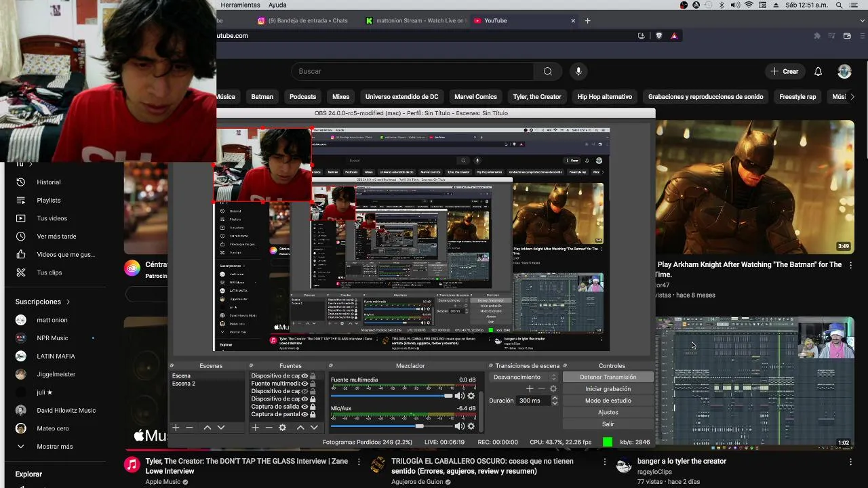Open browser tab search chevron
The image size is (868, 488).
(862, 20)
